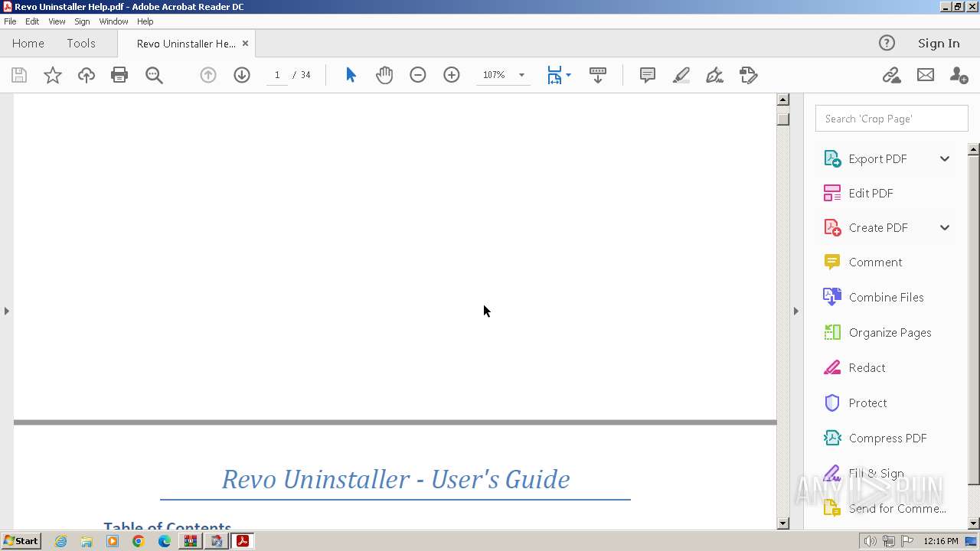Select the Revo Uninstaller He... document tab
The height and width of the screenshot is (551, 980).
pos(186,44)
